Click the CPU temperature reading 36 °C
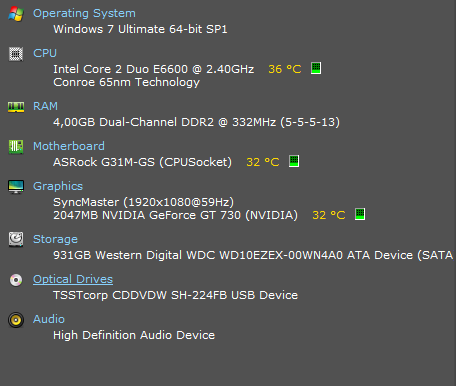Image resolution: width=457 pixels, height=387 pixels. tap(285, 69)
